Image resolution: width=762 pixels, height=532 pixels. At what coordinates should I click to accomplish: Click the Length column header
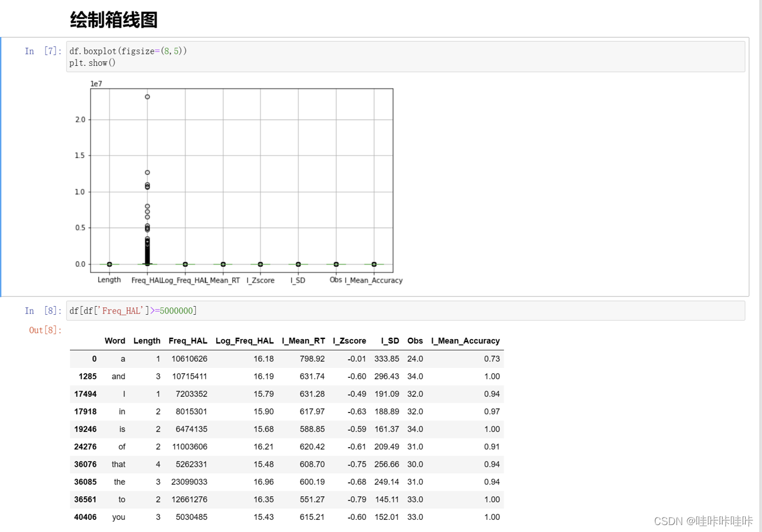[147, 341]
